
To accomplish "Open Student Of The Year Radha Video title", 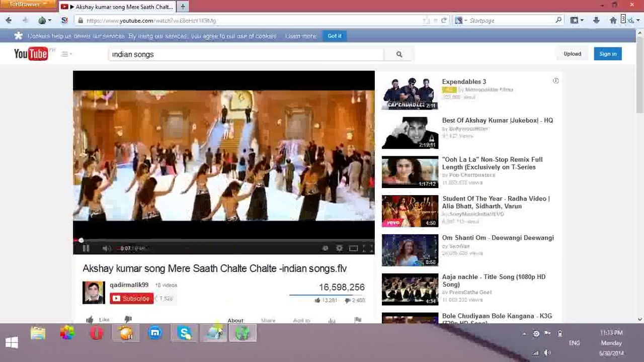I will [x=496, y=202].
